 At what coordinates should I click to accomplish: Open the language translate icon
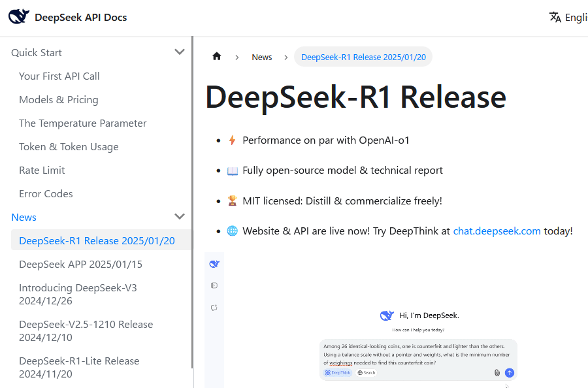click(555, 17)
